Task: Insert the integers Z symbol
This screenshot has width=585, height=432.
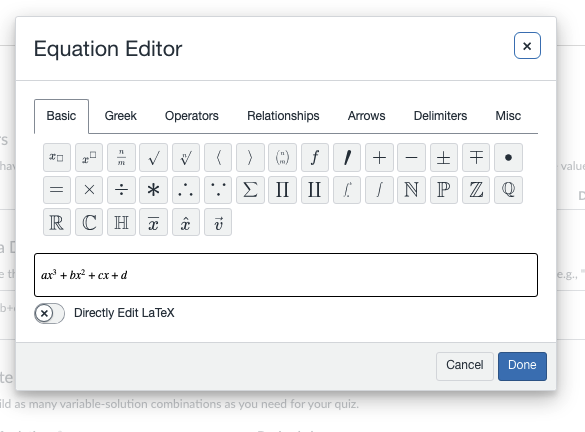Action: (x=476, y=190)
